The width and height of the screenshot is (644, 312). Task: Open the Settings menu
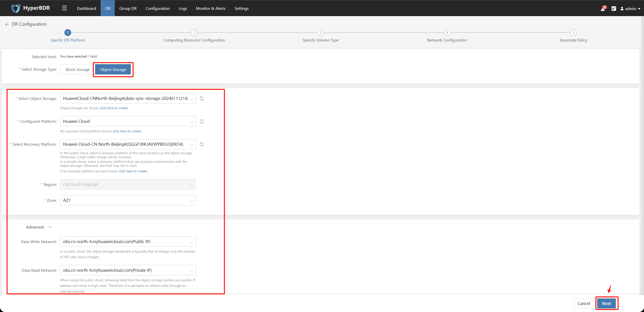242,8
